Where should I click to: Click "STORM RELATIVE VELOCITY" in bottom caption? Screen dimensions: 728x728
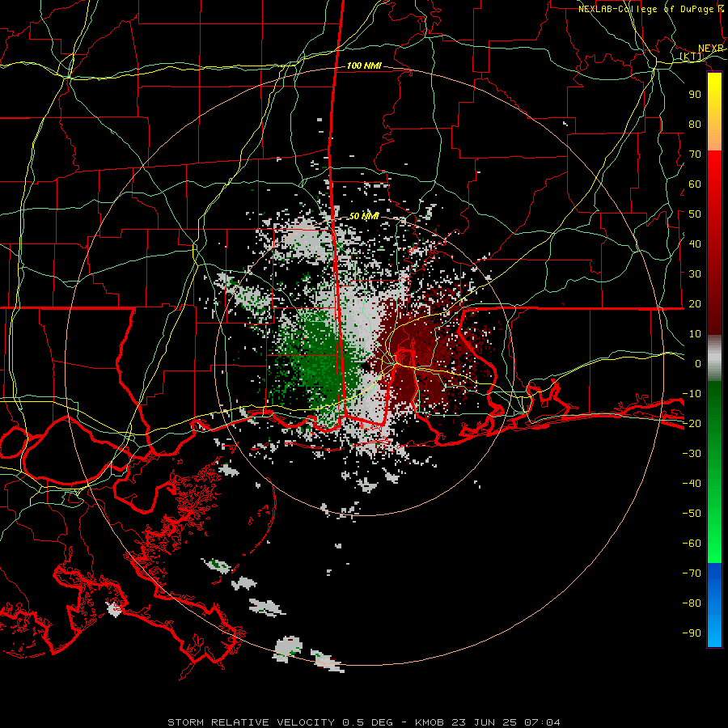(x=251, y=722)
